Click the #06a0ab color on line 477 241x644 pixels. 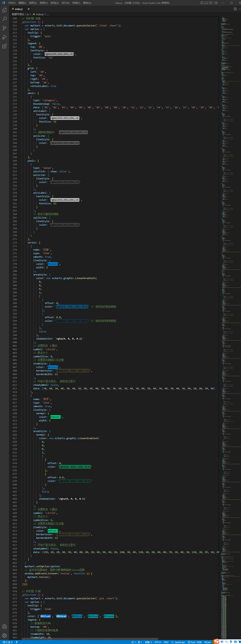(109, 616)
